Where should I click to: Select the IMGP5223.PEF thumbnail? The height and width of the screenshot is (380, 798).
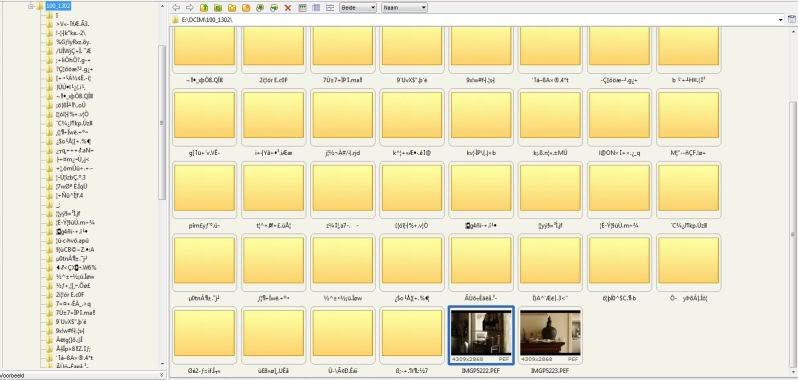click(x=550, y=335)
